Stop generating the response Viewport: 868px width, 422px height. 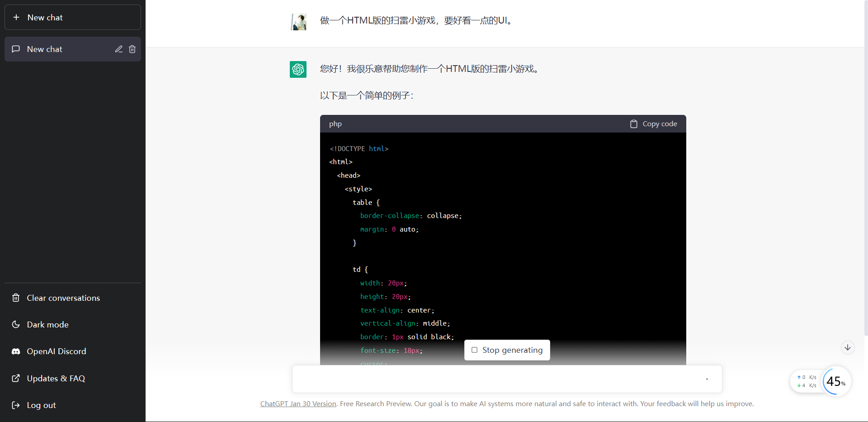point(507,350)
